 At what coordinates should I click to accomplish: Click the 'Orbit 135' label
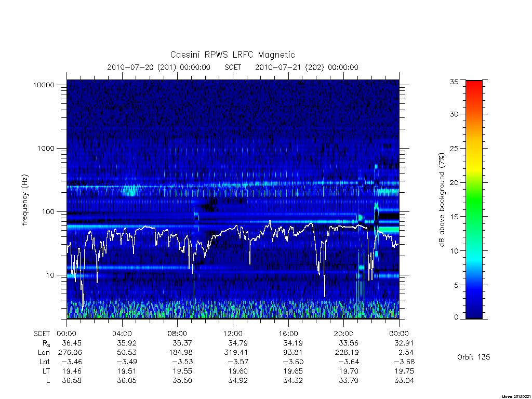click(474, 357)
